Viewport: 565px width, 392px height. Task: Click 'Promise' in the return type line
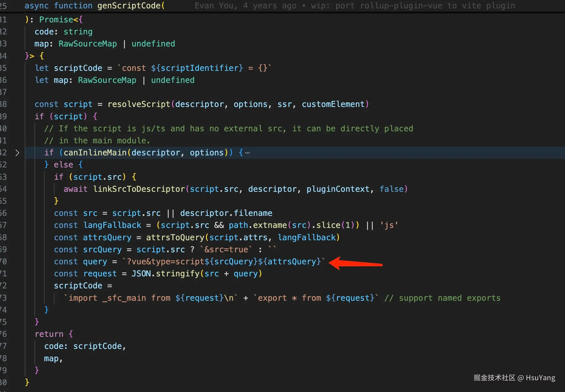click(x=56, y=20)
